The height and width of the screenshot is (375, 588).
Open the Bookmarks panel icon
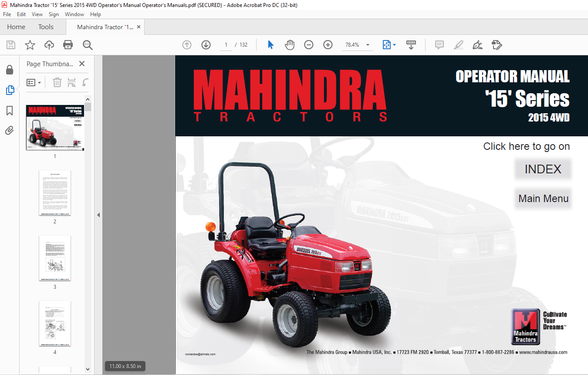(10, 111)
